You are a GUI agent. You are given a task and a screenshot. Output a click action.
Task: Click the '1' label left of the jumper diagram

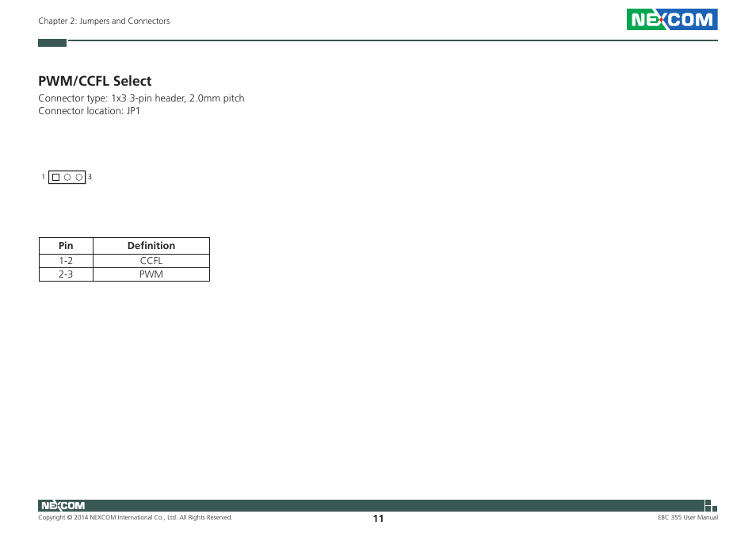point(44,177)
